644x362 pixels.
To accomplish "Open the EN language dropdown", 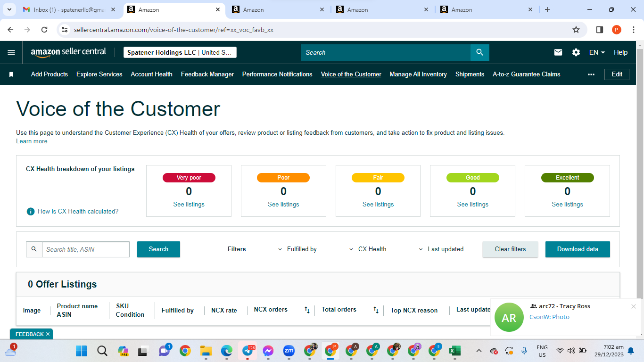I will (597, 52).
